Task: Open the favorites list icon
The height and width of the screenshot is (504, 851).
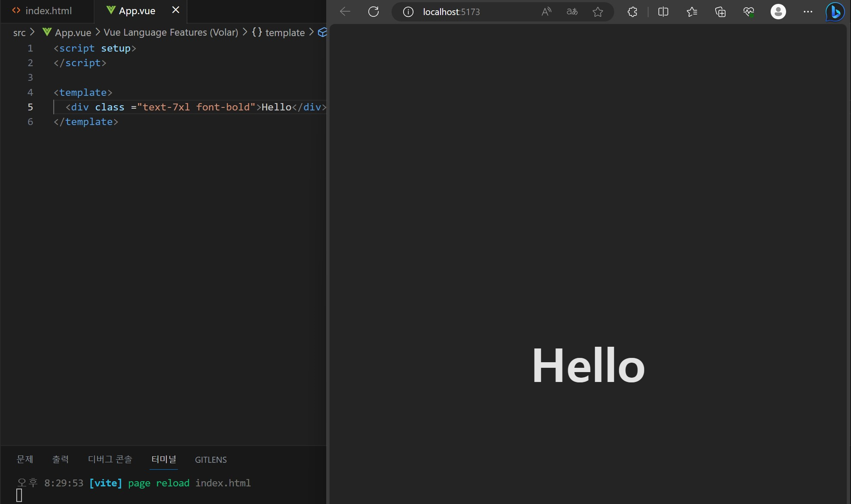Action: tap(692, 12)
